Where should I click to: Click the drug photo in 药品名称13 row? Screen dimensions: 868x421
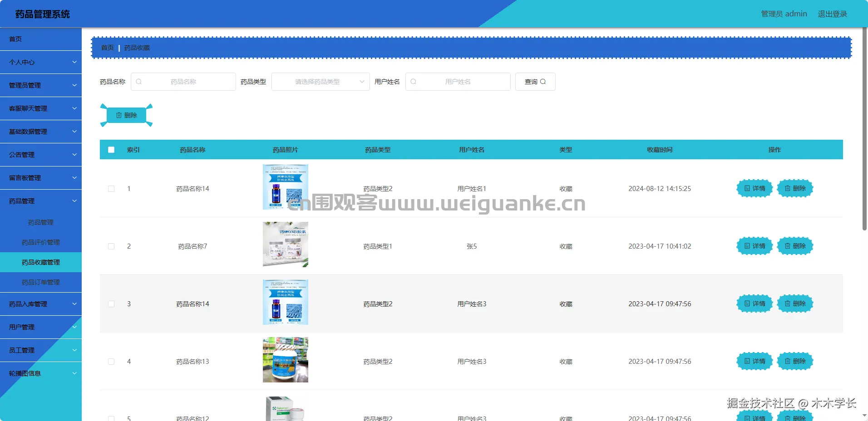coord(286,360)
